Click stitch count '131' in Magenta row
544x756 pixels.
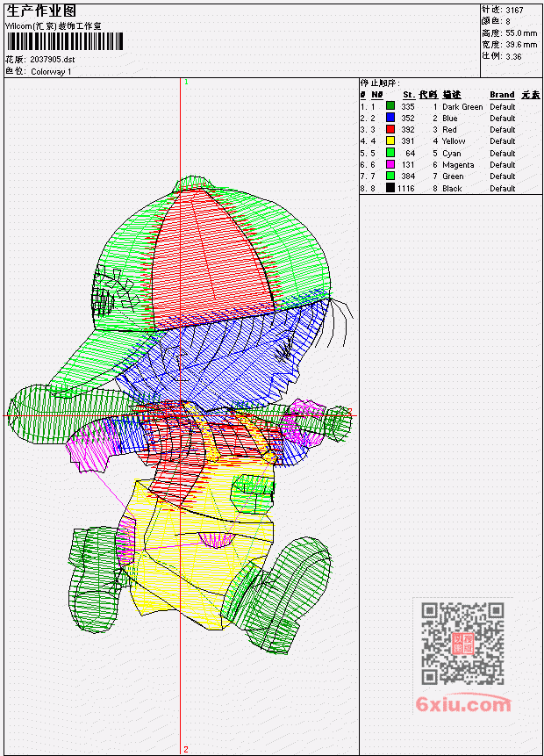pos(408,165)
